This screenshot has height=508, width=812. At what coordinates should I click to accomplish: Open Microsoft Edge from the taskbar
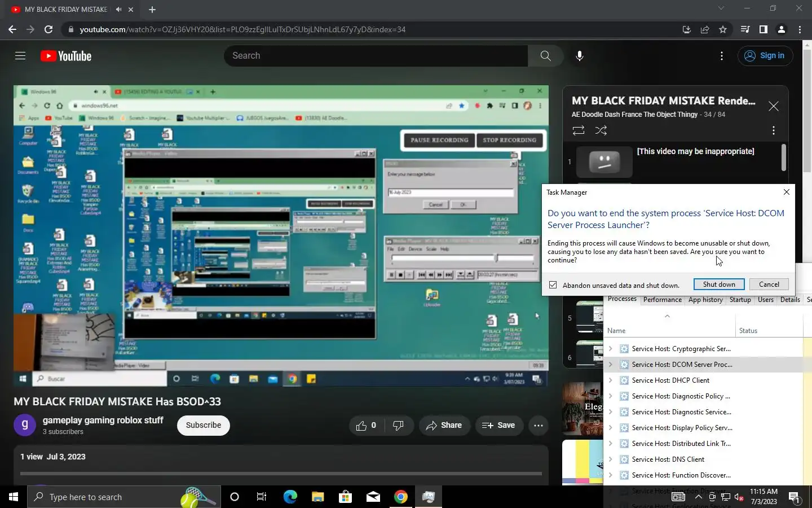pyautogui.click(x=290, y=497)
